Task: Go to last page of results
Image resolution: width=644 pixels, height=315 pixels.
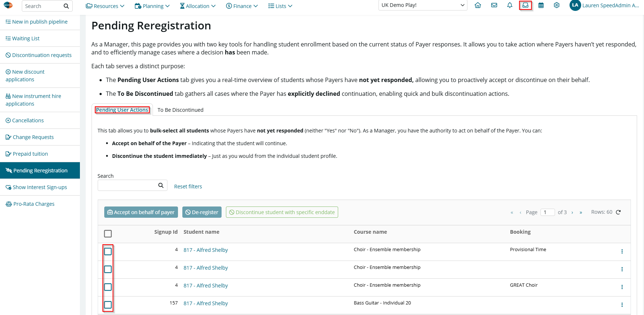Action: (581, 213)
